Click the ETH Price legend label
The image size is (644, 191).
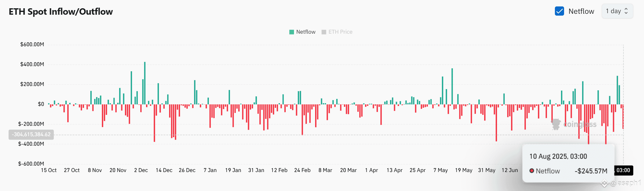pyautogui.click(x=340, y=32)
